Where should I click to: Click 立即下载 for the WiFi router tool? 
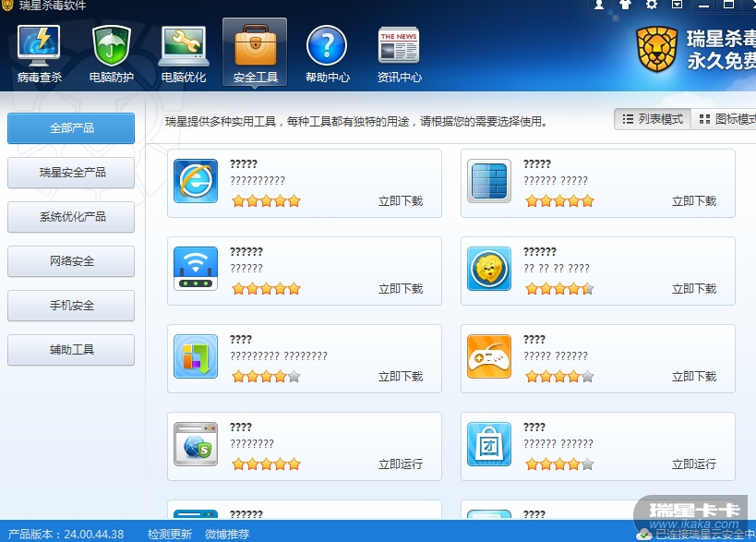pos(401,289)
